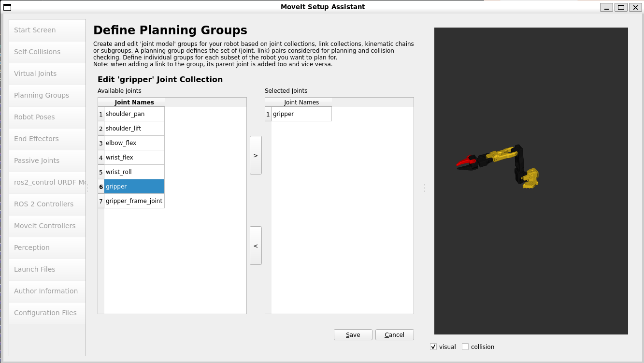
Task: Cancel editing the joint collection
Action: 395,335
